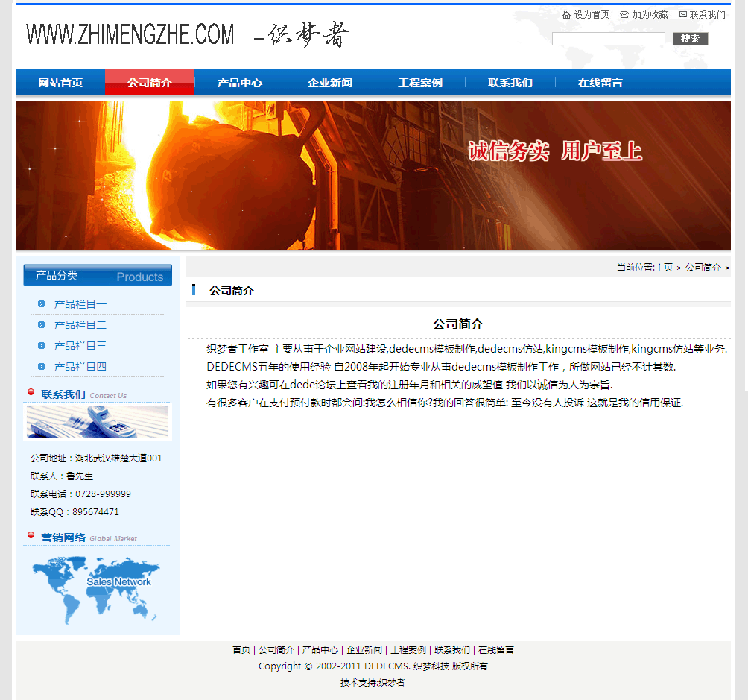Open 工程案例 from the navigation bar

tap(420, 83)
